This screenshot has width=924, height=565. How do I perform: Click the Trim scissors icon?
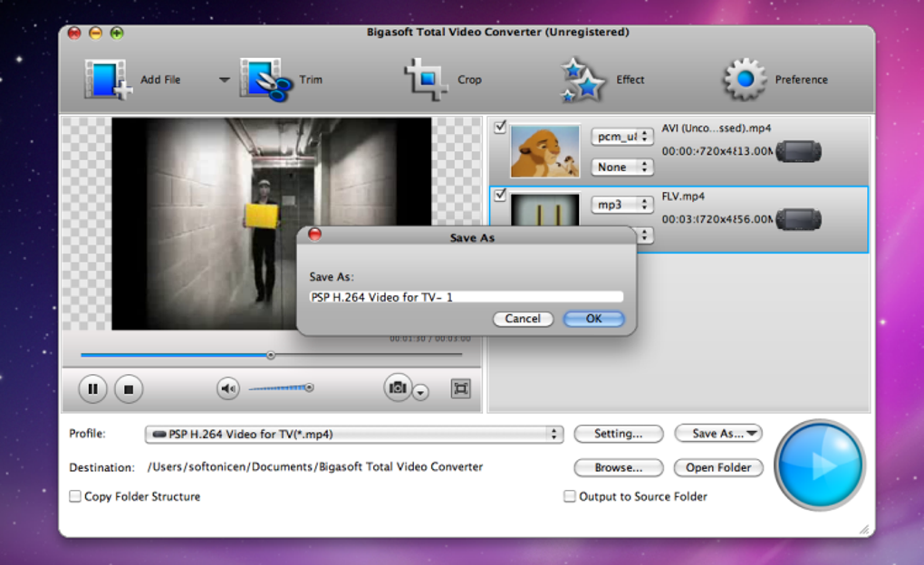pos(265,80)
